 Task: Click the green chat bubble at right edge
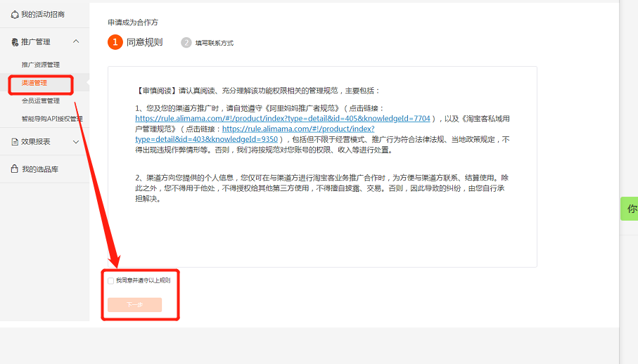pos(630,209)
